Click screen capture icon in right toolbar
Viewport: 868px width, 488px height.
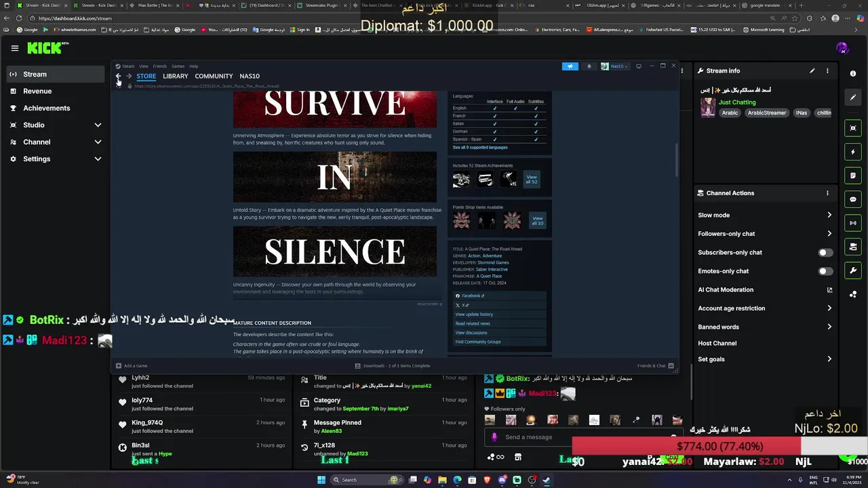click(x=853, y=128)
